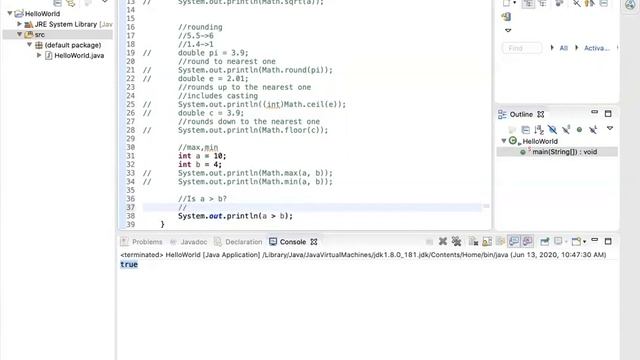Select the Console tab
Image resolution: width=640 pixels, height=360 pixels.
click(293, 242)
